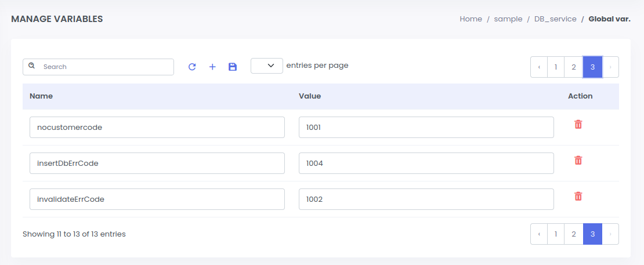
Task: Delete the nocustomercode variable
Action: 578,125
